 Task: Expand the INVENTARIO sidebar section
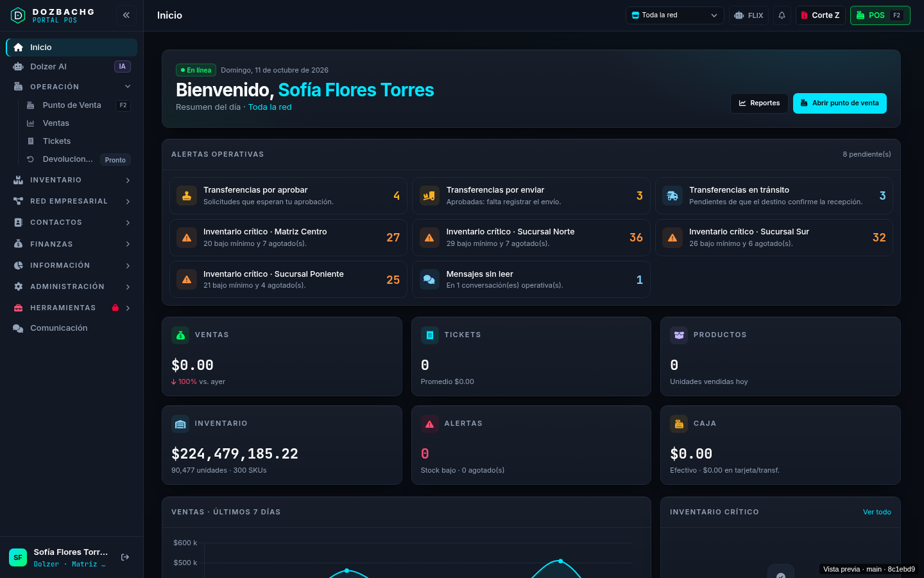[71, 180]
